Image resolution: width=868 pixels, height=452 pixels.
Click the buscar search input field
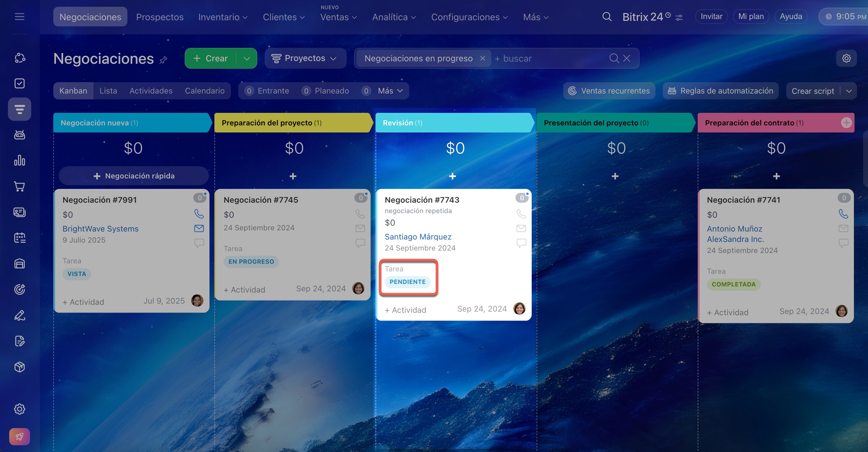(x=553, y=58)
